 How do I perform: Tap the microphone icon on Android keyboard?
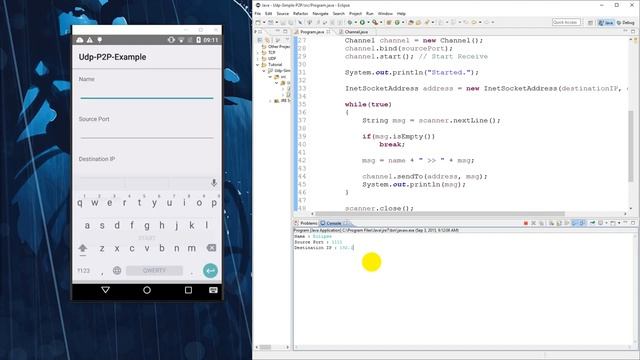(214, 183)
